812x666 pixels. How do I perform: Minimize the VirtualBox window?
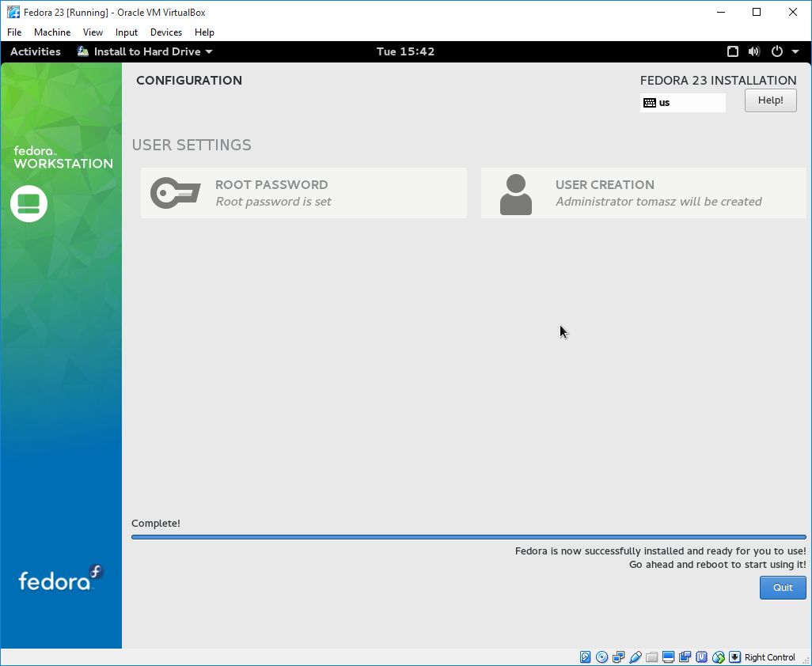coord(721,12)
